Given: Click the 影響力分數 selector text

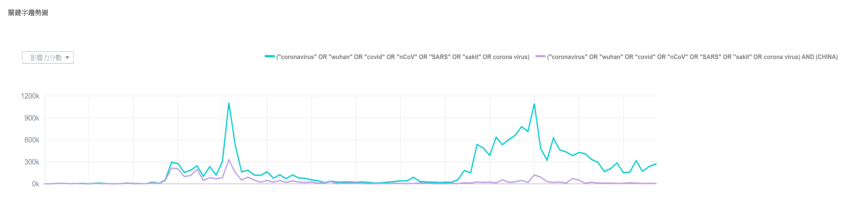Looking at the screenshot, I should pos(46,58).
